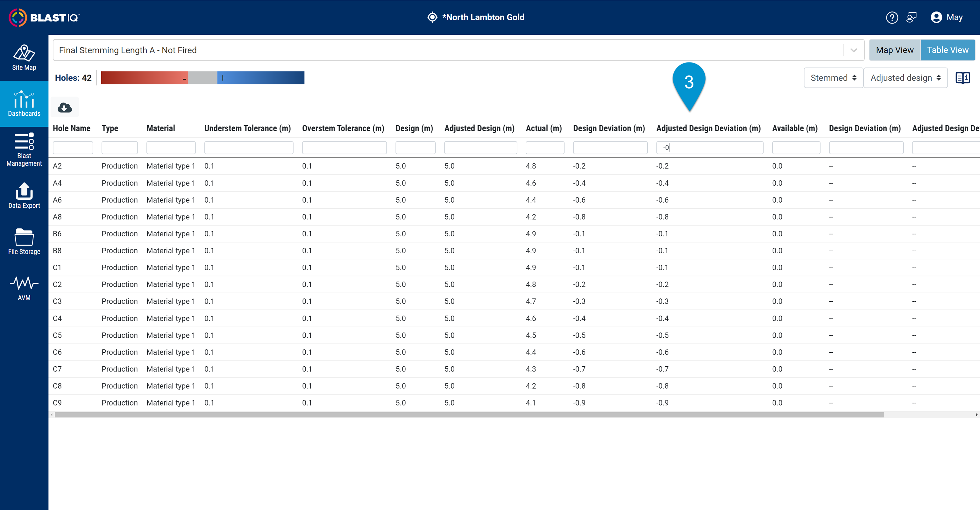Sort by Overstem Tolerance (m) header

pyautogui.click(x=343, y=128)
